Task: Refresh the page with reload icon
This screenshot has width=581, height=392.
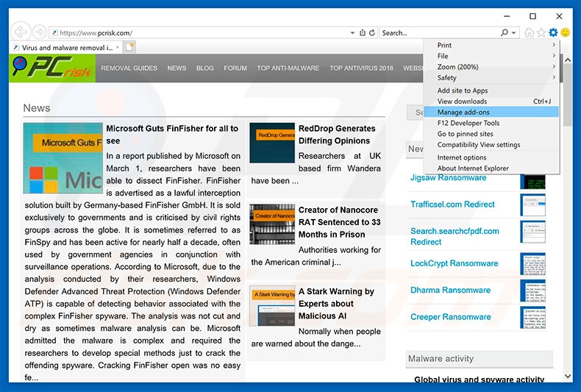Action: [372, 33]
